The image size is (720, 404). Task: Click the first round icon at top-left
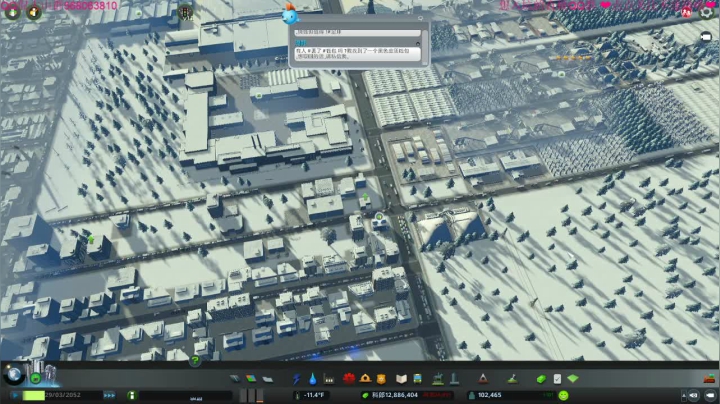12,12
